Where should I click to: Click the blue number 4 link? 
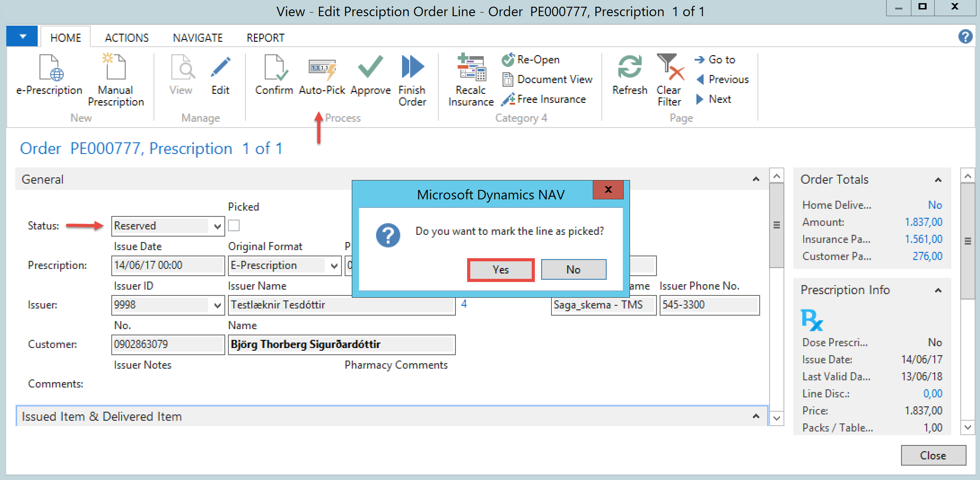[464, 304]
